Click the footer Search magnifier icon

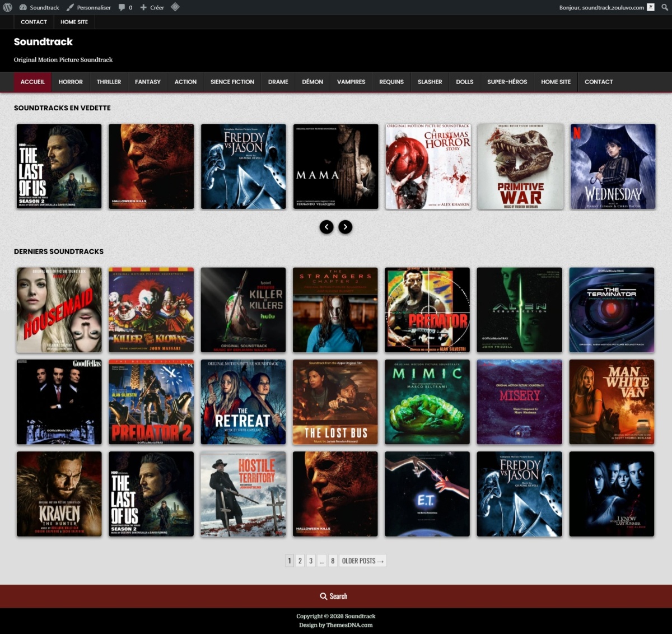pos(324,596)
